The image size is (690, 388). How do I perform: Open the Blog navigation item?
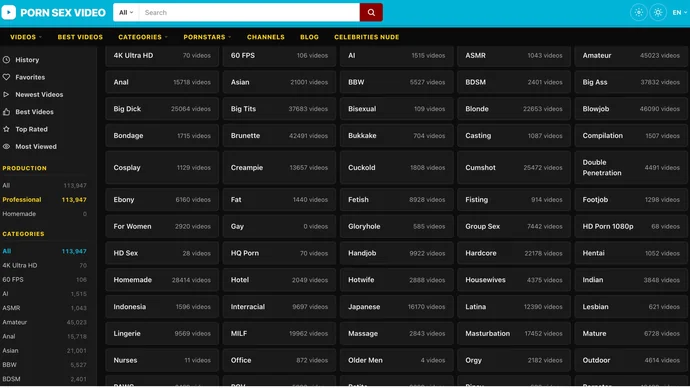point(309,37)
